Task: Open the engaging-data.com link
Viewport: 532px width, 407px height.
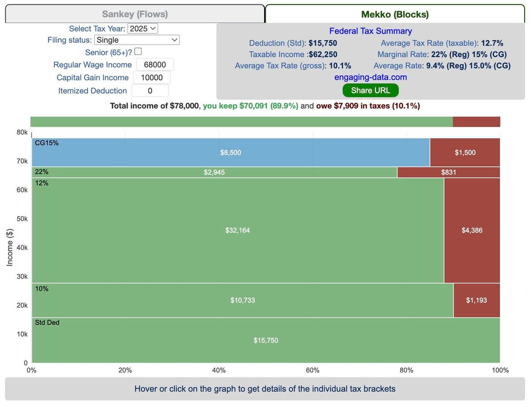Action: [370, 77]
